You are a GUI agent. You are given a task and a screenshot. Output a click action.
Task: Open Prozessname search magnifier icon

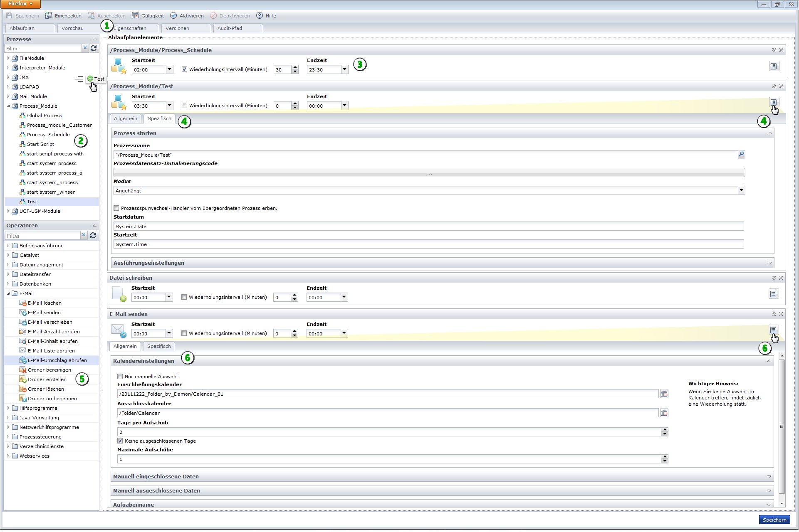741,155
